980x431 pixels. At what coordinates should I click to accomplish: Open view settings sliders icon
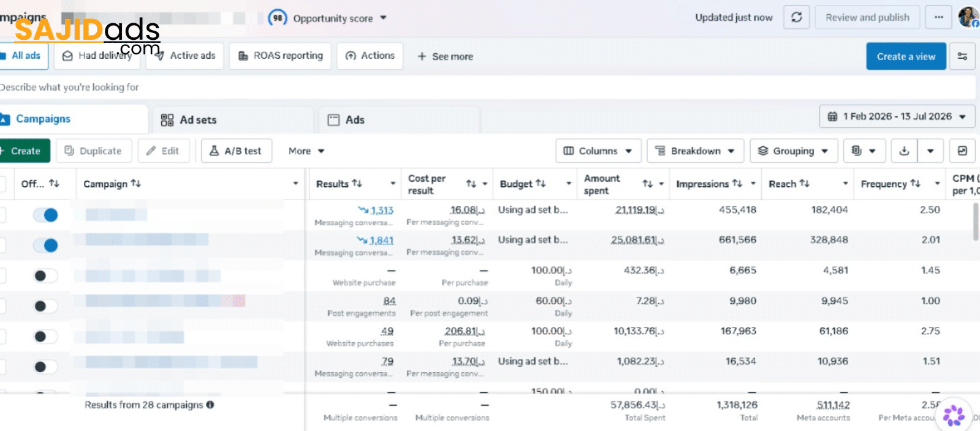point(962,56)
